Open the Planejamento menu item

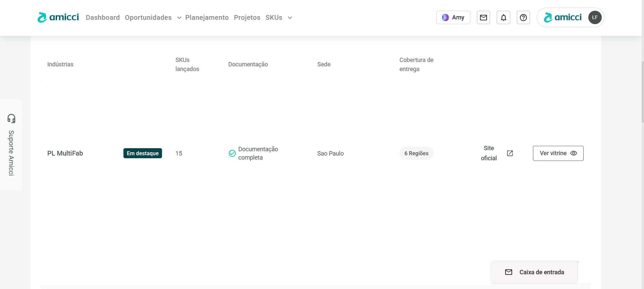[x=207, y=17]
